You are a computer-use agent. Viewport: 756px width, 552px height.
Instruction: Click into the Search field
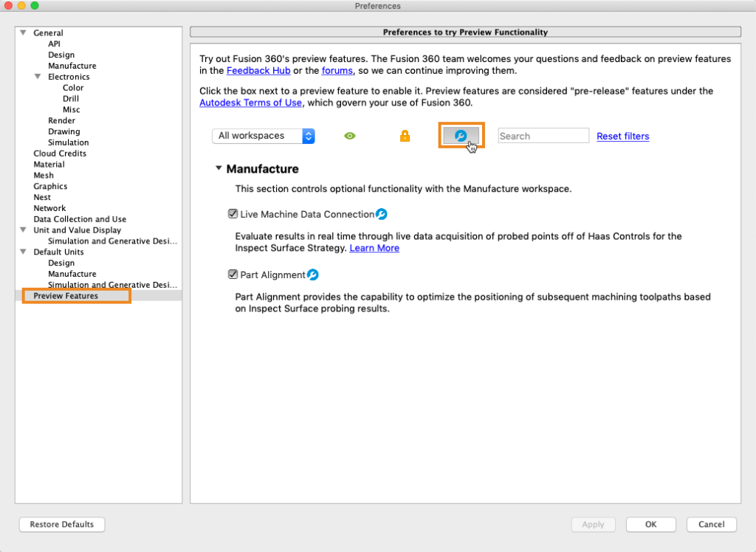pos(543,136)
